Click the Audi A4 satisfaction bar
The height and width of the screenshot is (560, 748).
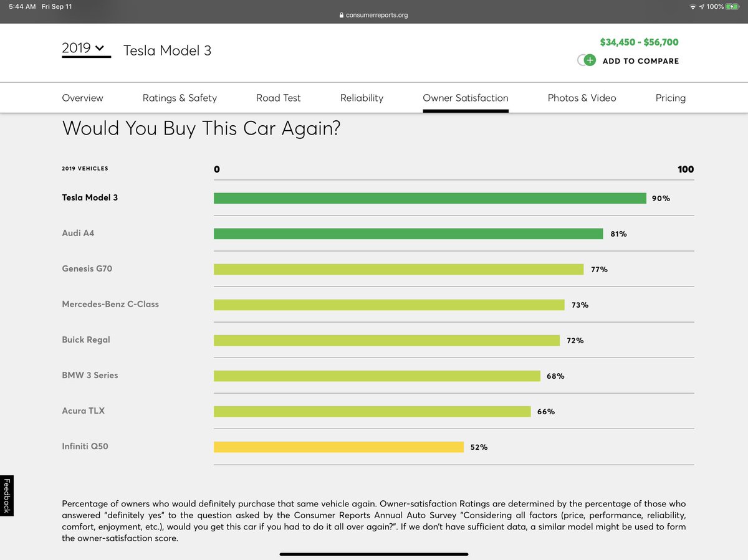tap(408, 234)
